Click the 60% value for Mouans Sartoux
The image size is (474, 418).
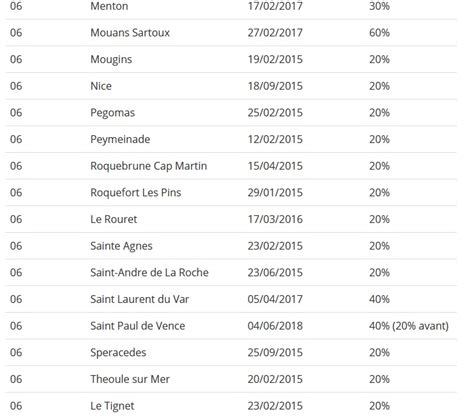(379, 33)
